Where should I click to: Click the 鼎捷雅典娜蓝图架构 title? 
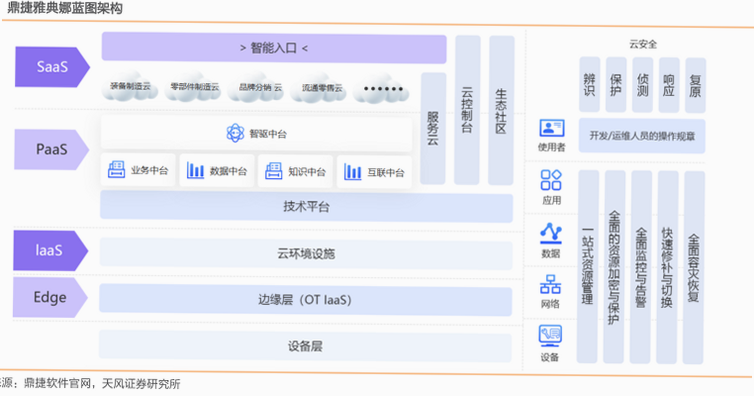pos(65,8)
